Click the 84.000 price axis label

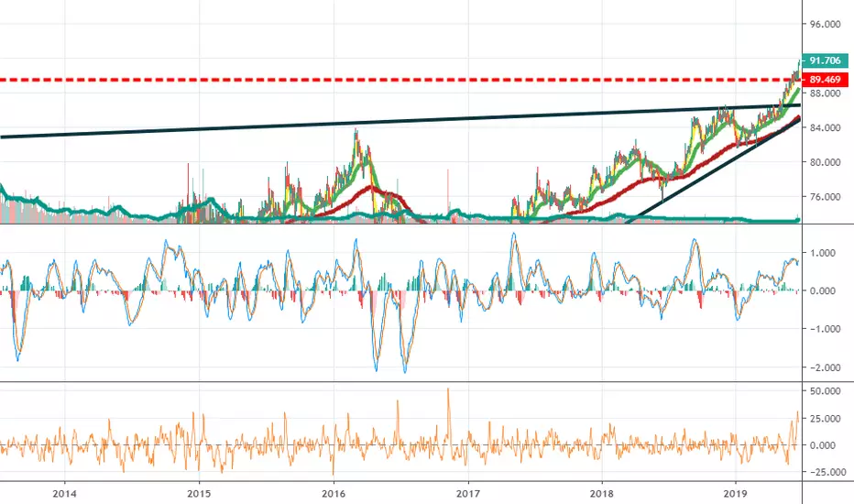[x=825, y=127]
